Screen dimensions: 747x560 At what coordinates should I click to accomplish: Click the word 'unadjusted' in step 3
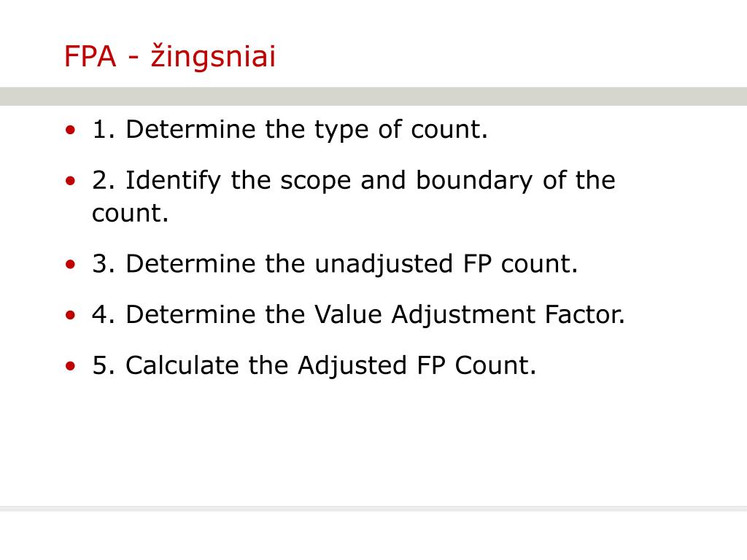[x=384, y=265]
